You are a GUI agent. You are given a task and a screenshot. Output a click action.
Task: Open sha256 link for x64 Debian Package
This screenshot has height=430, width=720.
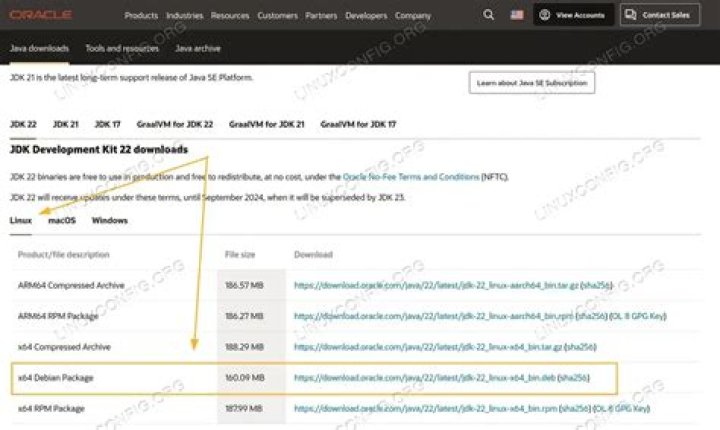(x=574, y=378)
